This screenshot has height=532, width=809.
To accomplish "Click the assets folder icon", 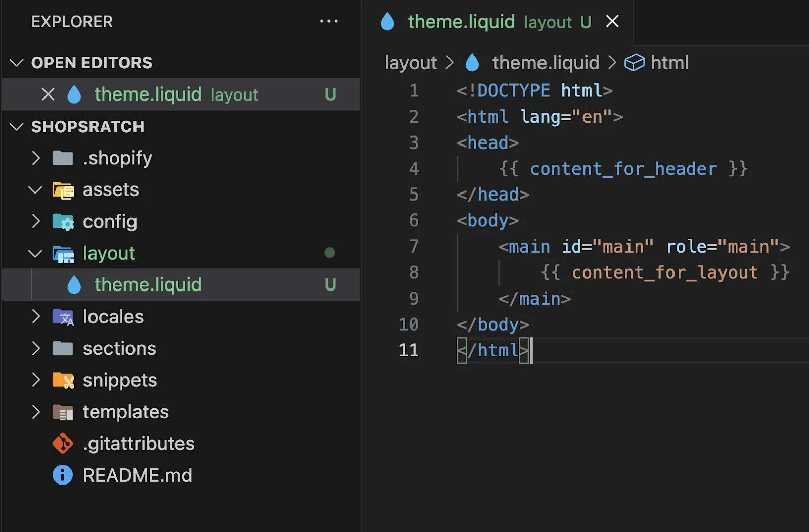I will pyautogui.click(x=63, y=190).
